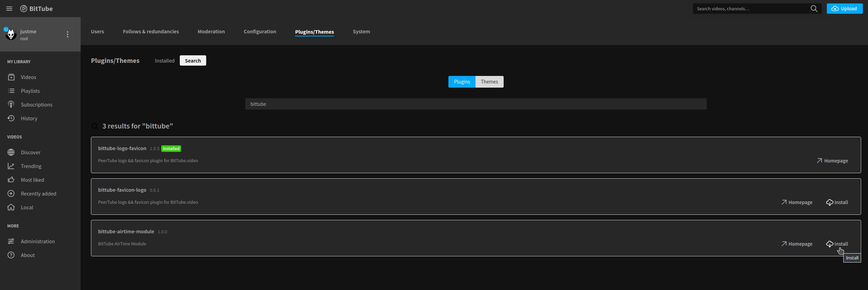The width and height of the screenshot is (868, 290).
Task: Click the Discover globe icon
Action: click(11, 152)
